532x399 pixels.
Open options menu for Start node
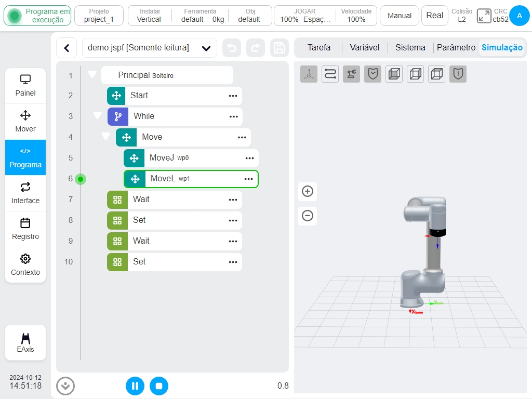pos(233,96)
